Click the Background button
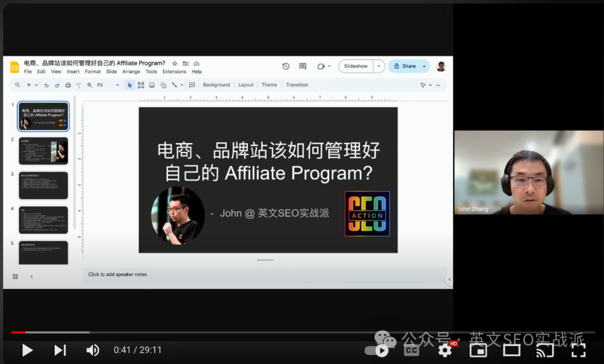 (x=216, y=85)
